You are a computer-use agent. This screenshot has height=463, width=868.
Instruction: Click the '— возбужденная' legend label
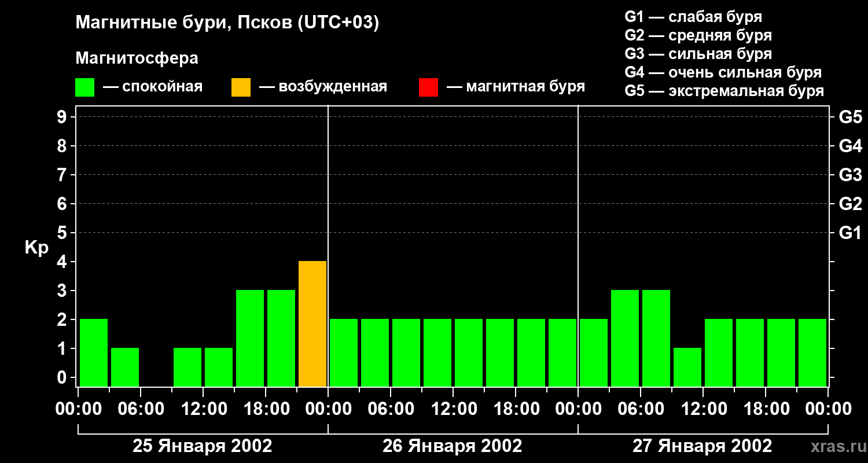[323, 87]
